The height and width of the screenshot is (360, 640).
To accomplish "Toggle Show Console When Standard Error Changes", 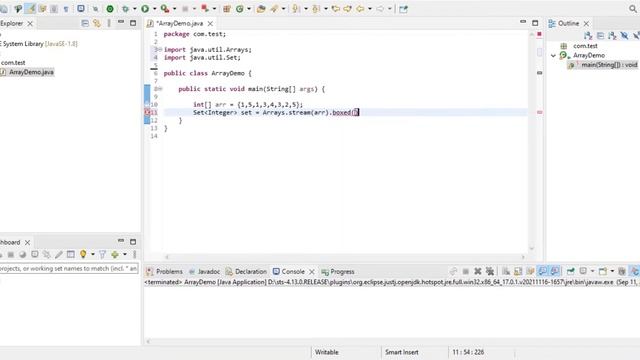I will pyautogui.click(x=555, y=271).
